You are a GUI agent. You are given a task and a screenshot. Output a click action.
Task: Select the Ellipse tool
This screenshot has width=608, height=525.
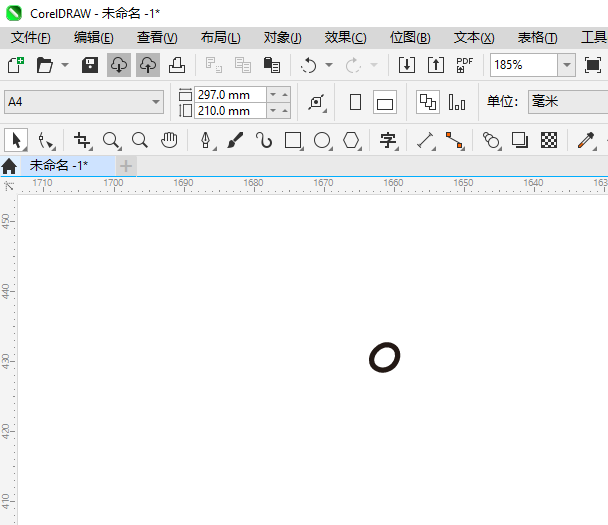pos(322,140)
